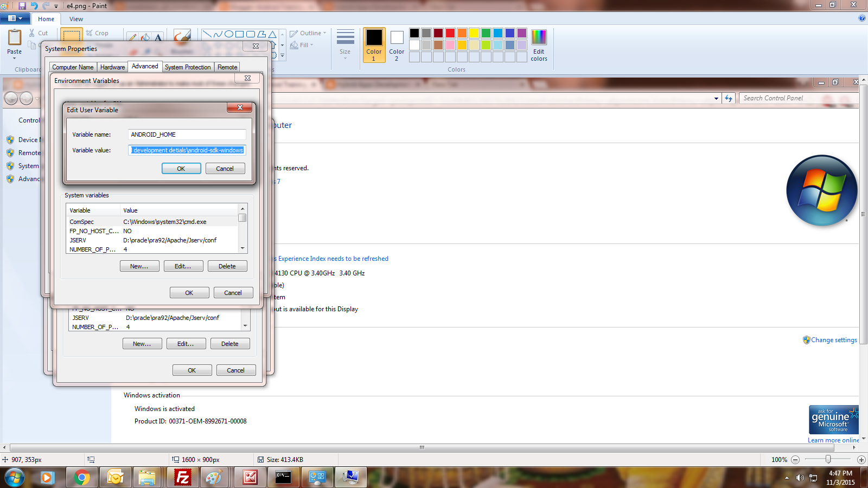Open Paint's View tab
The height and width of the screenshot is (488, 868).
[76, 18]
